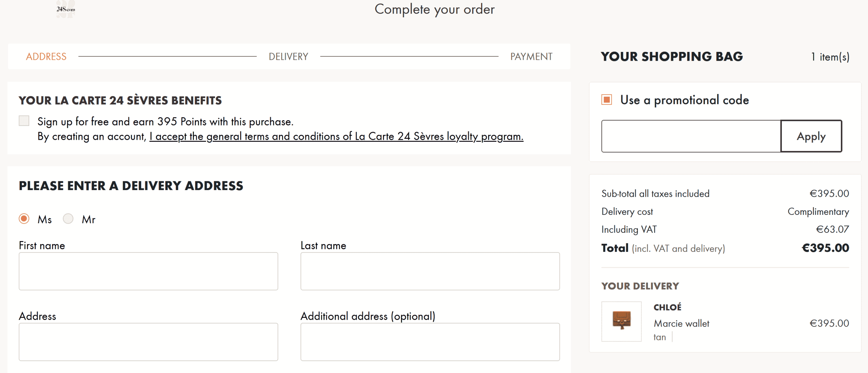Click the promotional code entry box
868x373 pixels.
[691, 136]
